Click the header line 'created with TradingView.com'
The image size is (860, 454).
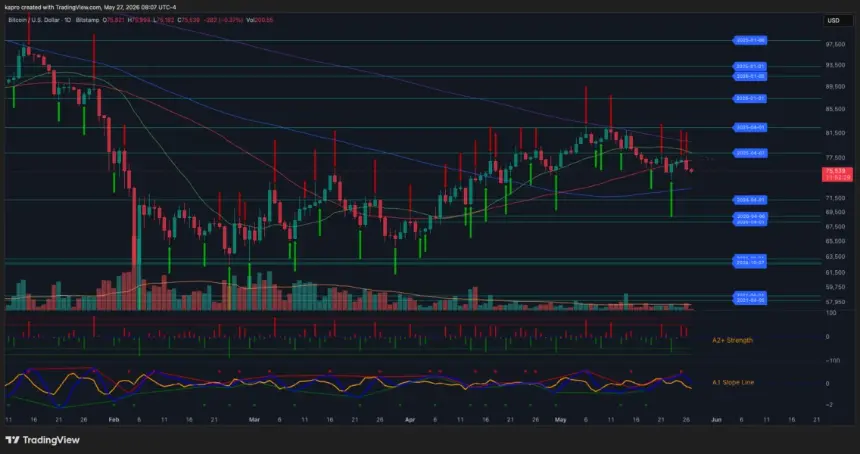61,8
